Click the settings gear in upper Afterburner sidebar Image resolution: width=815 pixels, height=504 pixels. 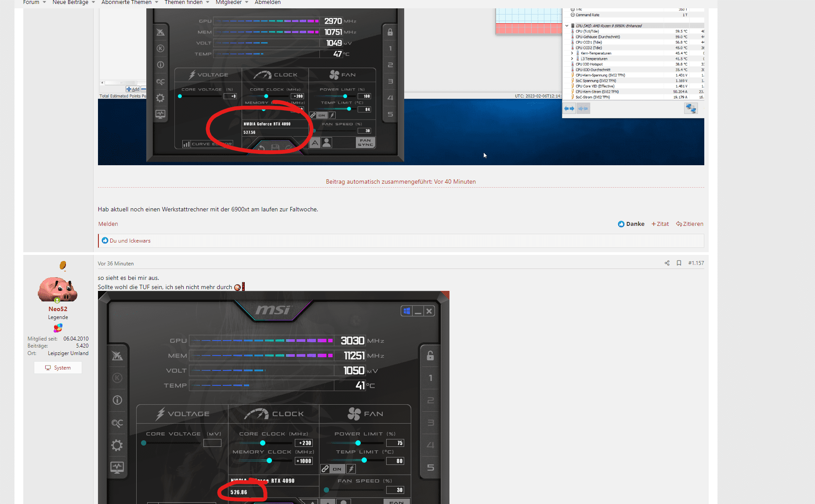(160, 98)
